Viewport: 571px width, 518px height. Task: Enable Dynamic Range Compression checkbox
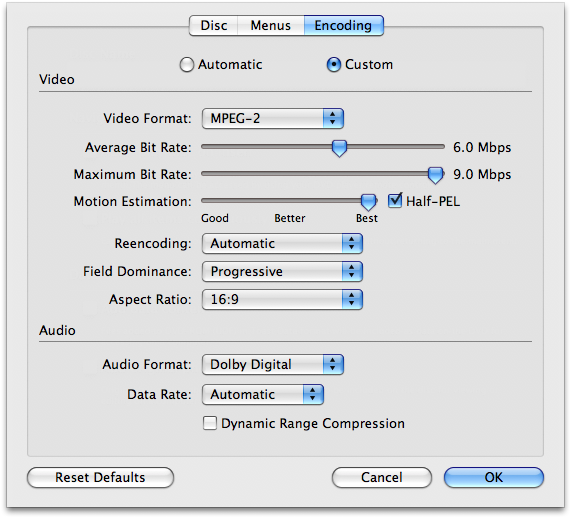pos(210,423)
